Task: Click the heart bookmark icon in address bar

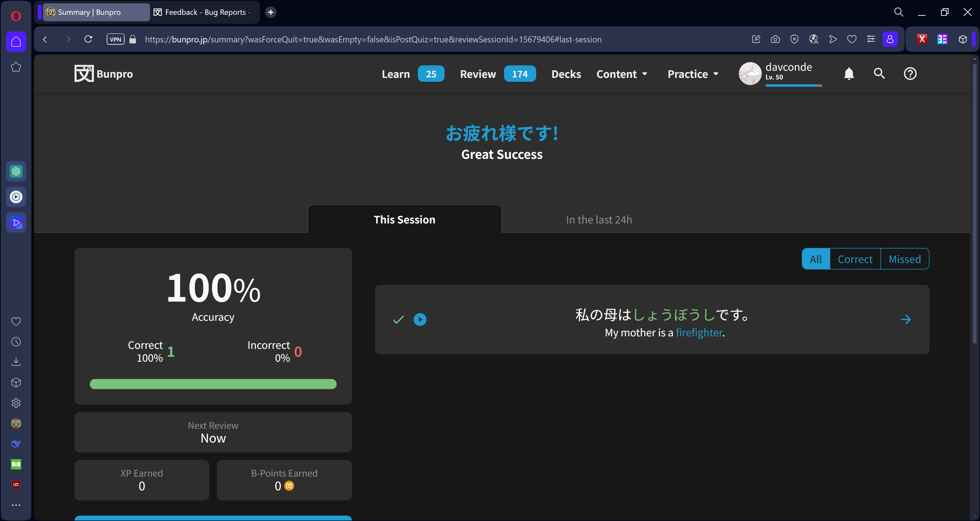Action: [852, 39]
